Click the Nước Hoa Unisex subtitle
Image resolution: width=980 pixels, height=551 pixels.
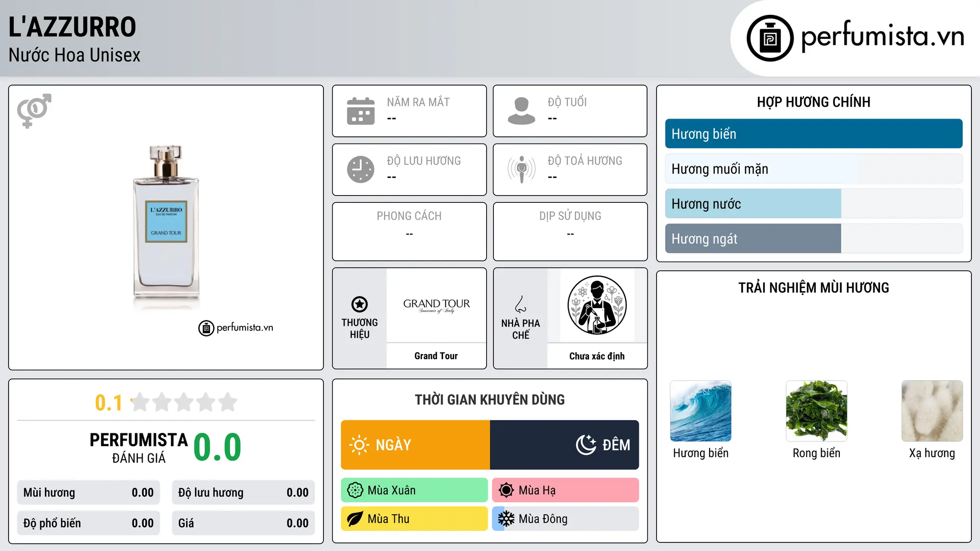click(x=75, y=55)
